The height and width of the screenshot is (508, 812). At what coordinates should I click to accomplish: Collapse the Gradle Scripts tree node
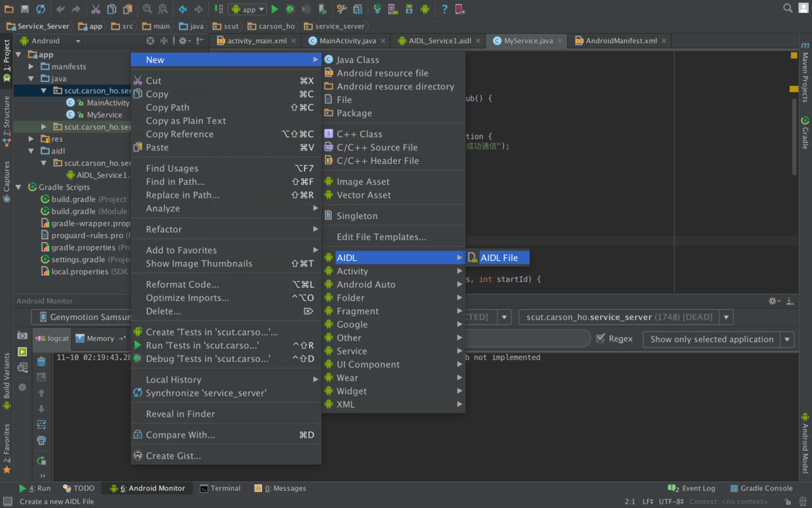[x=19, y=187]
